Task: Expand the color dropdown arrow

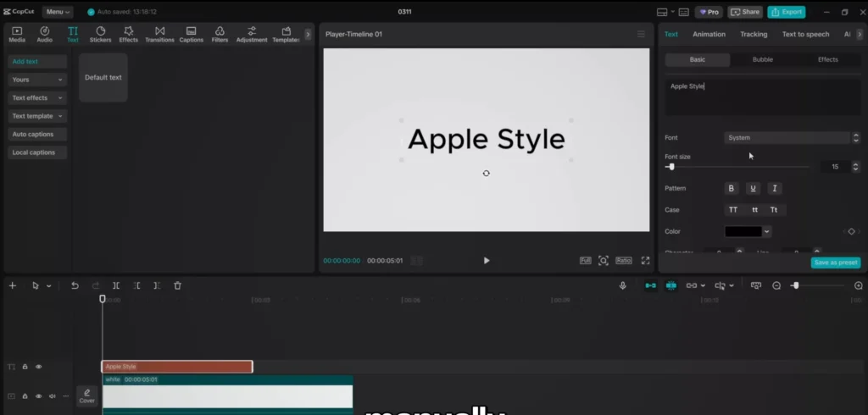Action: 766,232
